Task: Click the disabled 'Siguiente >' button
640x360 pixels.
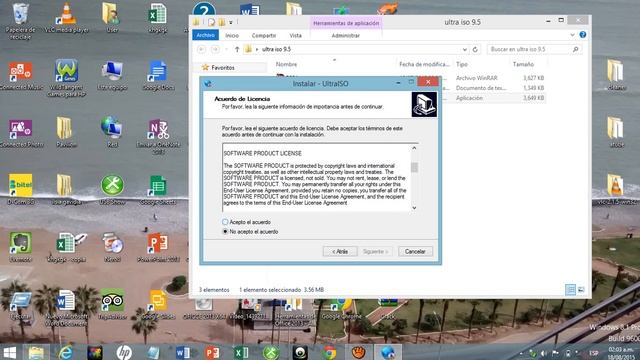Action: coord(375,251)
